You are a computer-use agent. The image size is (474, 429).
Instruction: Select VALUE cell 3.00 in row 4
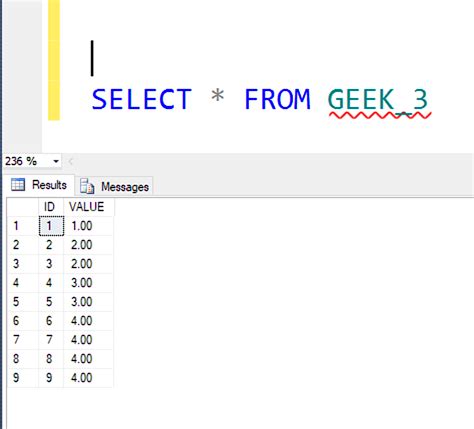[88, 283]
